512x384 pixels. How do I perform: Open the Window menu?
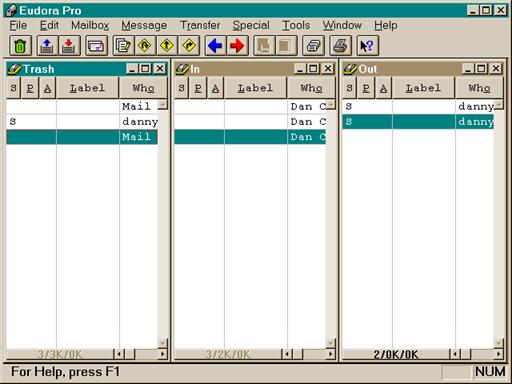[342, 25]
